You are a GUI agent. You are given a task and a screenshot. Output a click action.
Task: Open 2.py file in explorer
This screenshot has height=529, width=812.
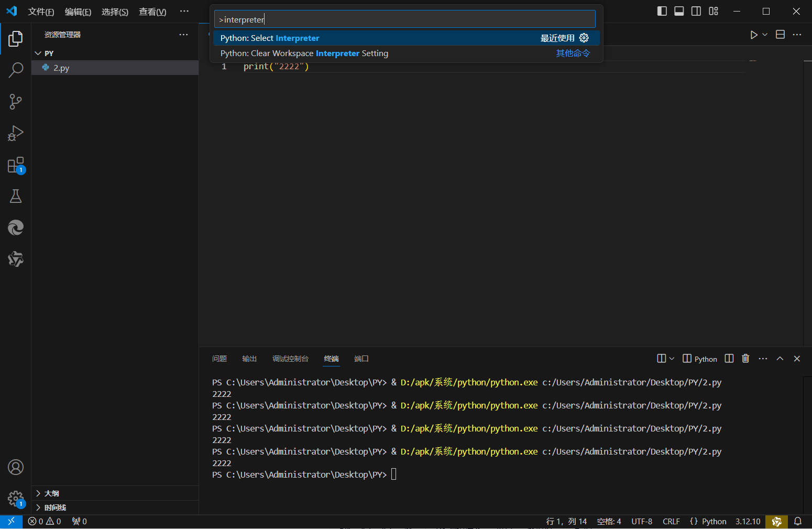pos(115,68)
